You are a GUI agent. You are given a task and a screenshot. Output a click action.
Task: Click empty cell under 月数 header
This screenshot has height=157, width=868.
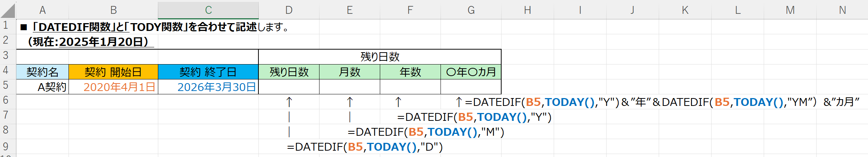(x=349, y=87)
